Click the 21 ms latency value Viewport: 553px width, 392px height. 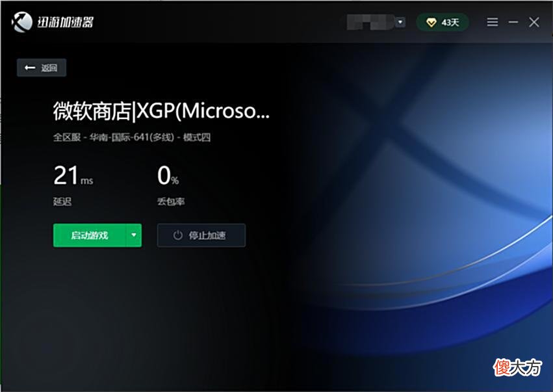[73, 176]
